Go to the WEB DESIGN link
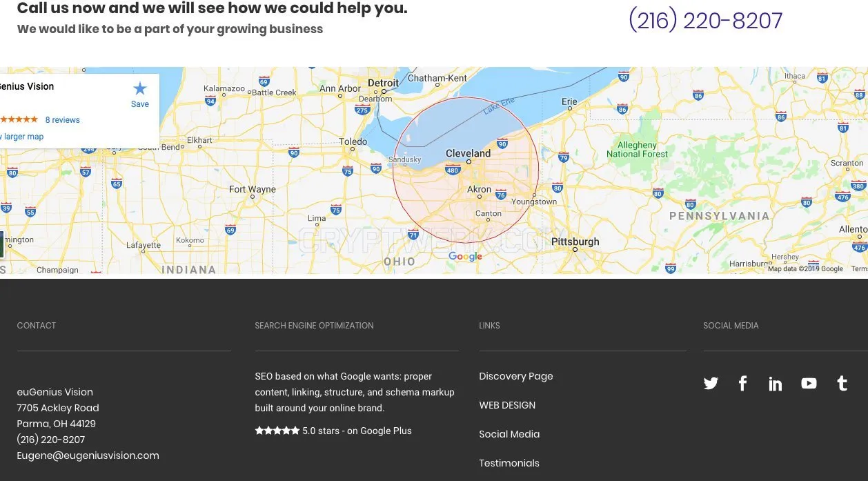Image resolution: width=868 pixels, height=481 pixels. [507, 405]
